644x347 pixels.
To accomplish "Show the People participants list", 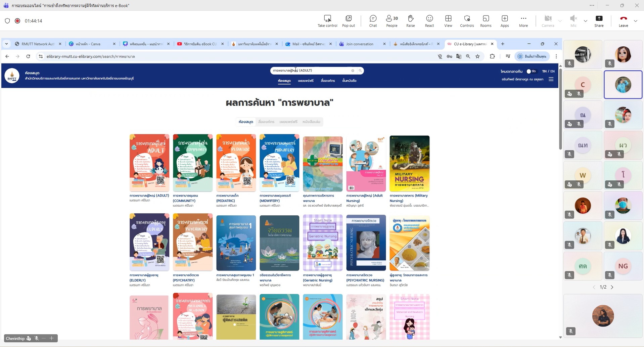I will pos(392,21).
